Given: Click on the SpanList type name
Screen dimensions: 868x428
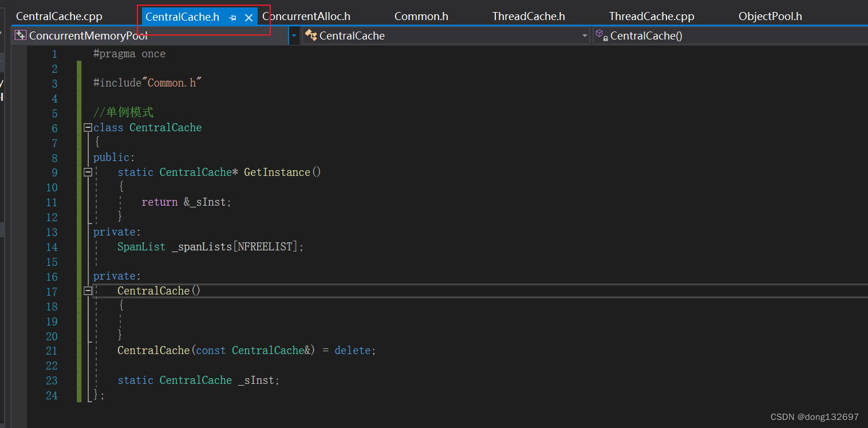Looking at the screenshot, I should coord(141,247).
